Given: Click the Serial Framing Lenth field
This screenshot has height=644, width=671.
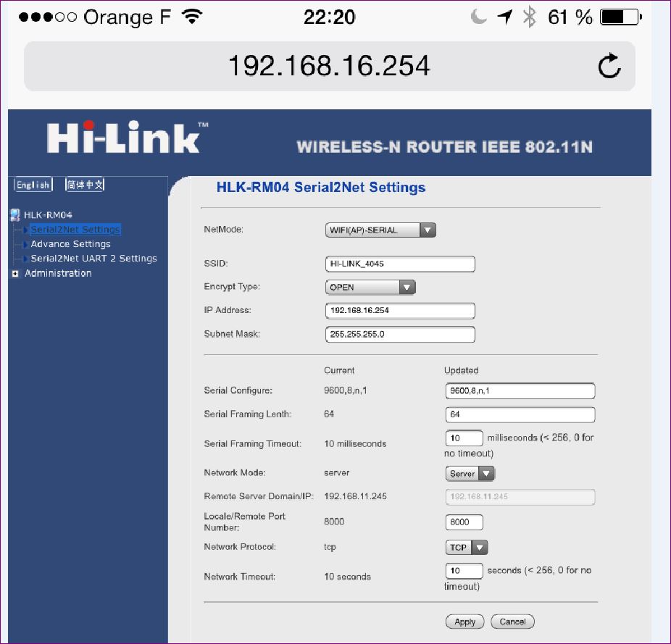Looking at the screenshot, I should point(520,414).
